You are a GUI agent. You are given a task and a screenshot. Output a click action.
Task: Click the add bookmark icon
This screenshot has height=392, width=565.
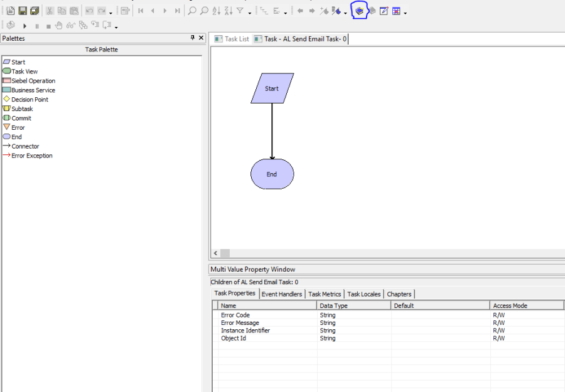tap(325, 11)
